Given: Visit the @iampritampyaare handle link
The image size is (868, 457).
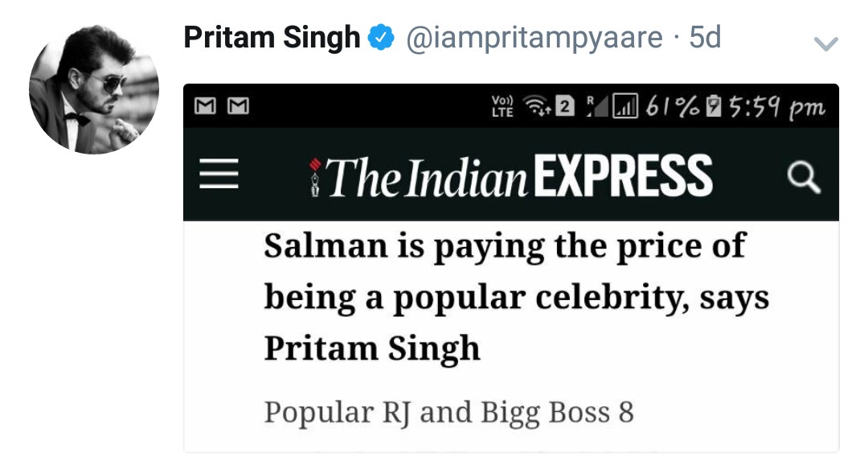Looking at the screenshot, I should (x=534, y=39).
